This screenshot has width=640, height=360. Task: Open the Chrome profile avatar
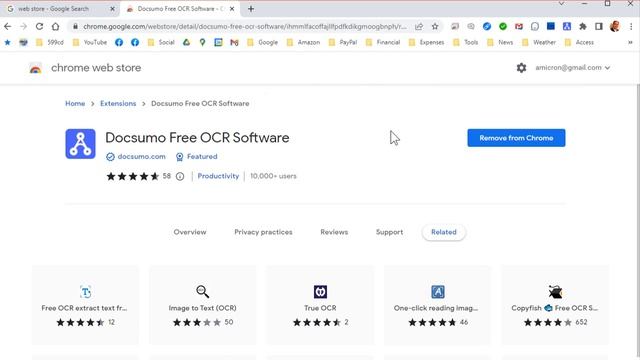point(615,27)
